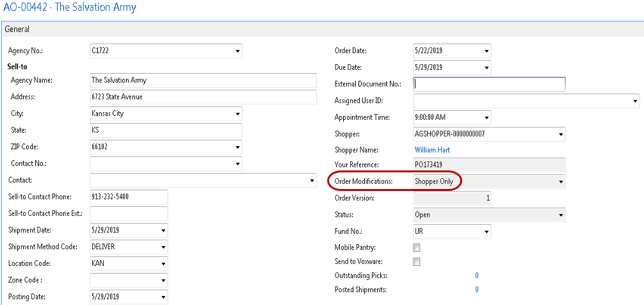Screen dimensions: 644x305
Task: Open the Order Date picker arrow
Action: click(x=486, y=51)
